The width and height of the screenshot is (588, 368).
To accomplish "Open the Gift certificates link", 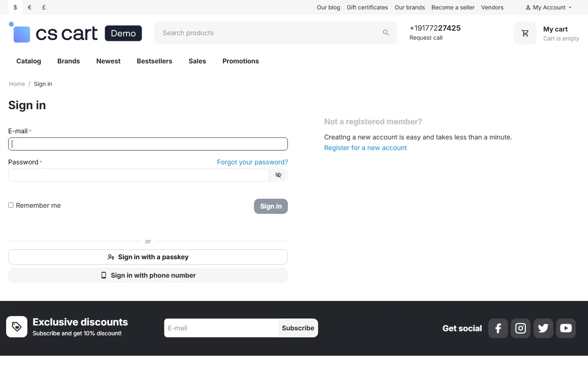I will [367, 7].
